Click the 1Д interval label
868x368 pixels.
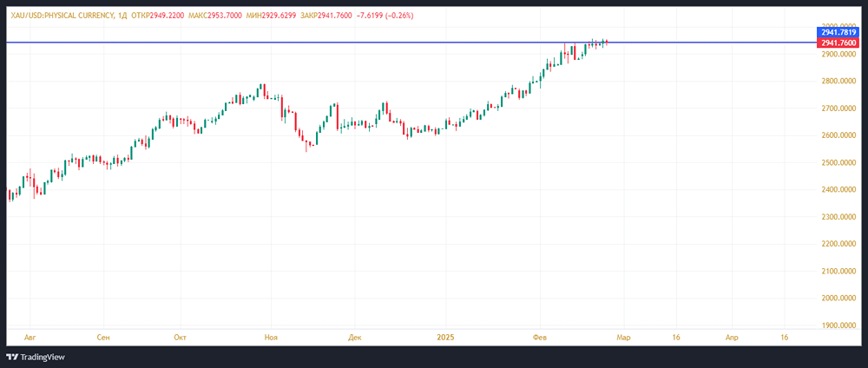click(x=122, y=16)
